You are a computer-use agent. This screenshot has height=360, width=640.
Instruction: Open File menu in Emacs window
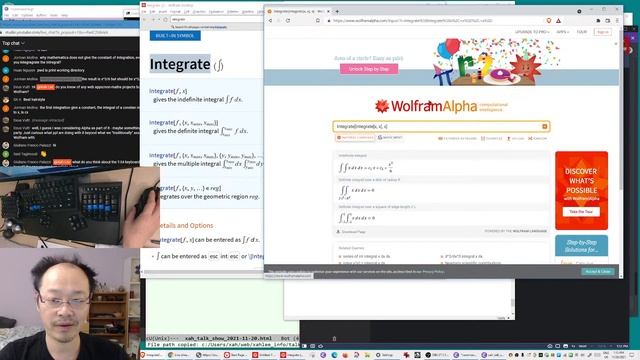pyautogui.click(x=6, y=15)
